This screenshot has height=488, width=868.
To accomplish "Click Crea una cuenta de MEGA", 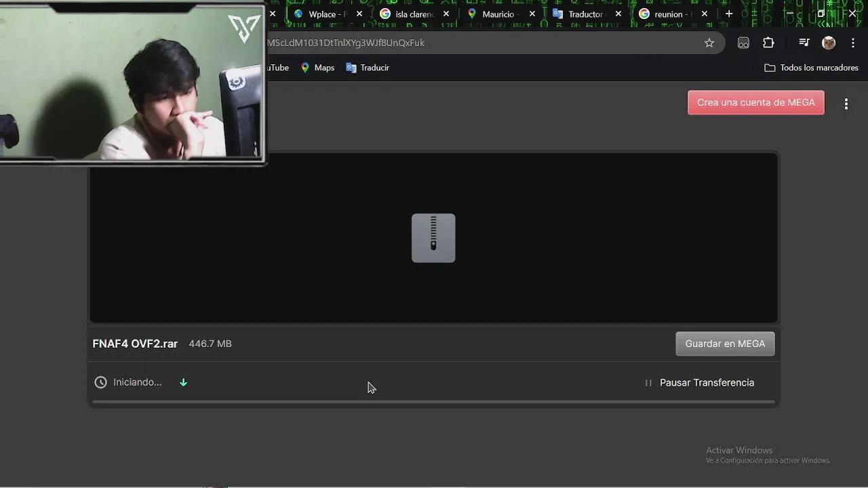I will [x=756, y=102].
